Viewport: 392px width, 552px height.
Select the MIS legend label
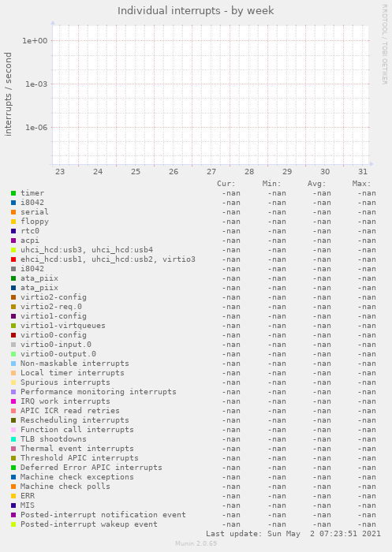pyautogui.click(x=28, y=505)
